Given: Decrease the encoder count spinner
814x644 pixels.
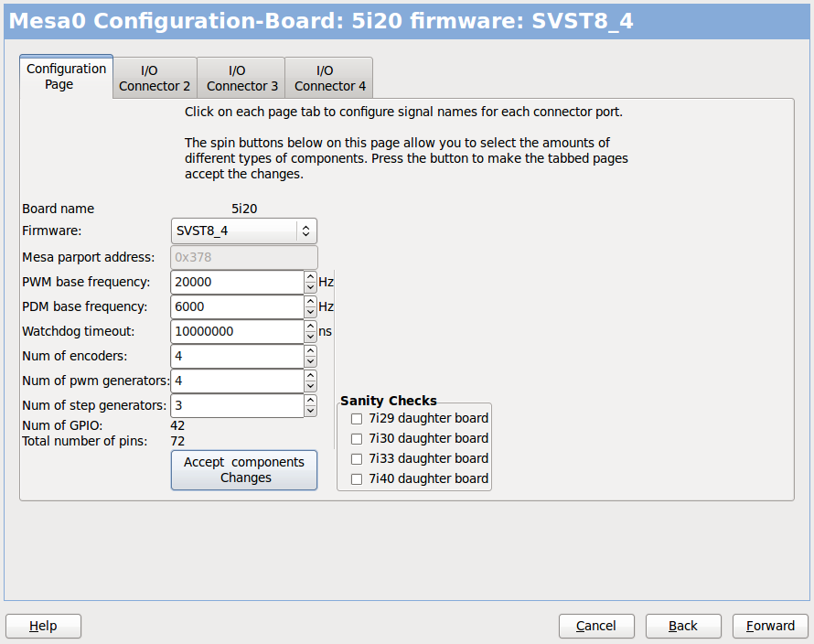Looking at the screenshot, I should 310,360.
